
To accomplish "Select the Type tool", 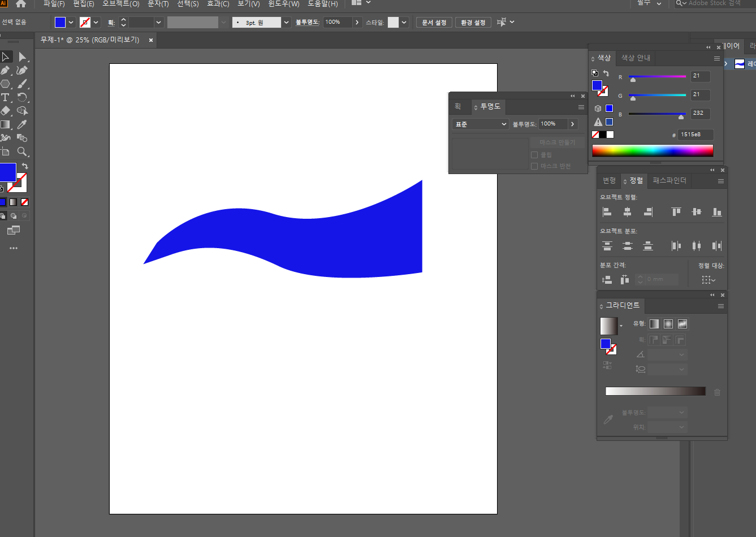I will tap(6, 97).
